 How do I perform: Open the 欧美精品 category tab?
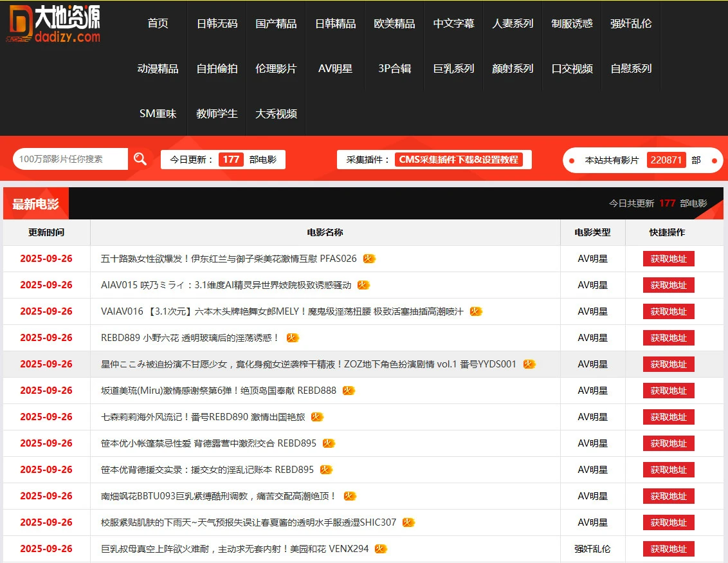[x=394, y=24]
